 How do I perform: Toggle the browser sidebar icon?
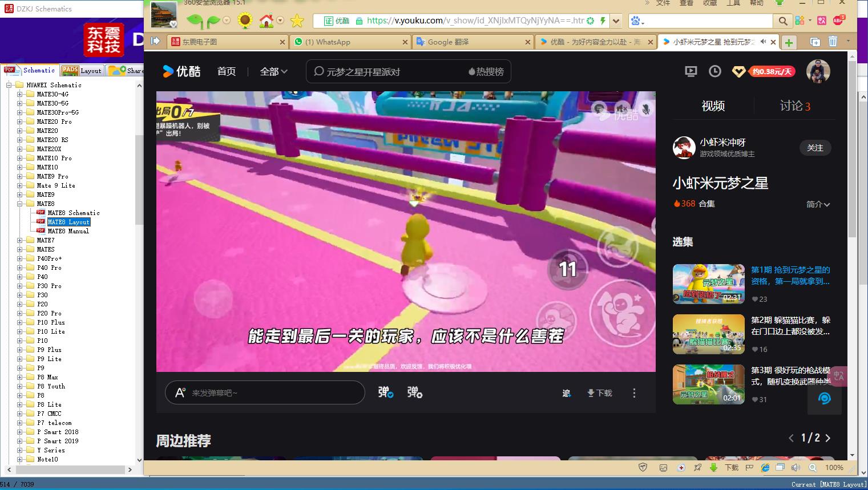click(x=155, y=41)
